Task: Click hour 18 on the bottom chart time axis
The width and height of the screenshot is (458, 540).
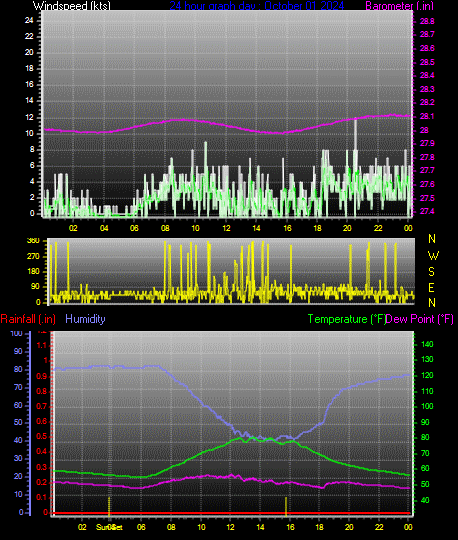Action: (319, 527)
